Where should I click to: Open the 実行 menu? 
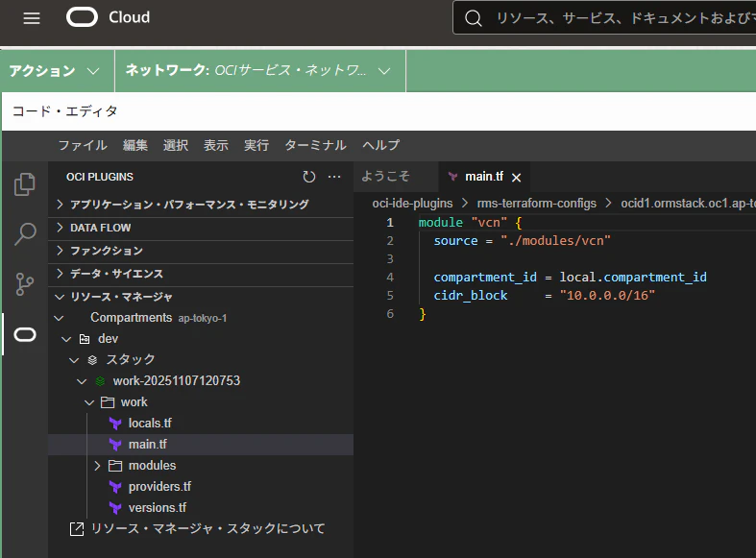(x=256, y=145)
